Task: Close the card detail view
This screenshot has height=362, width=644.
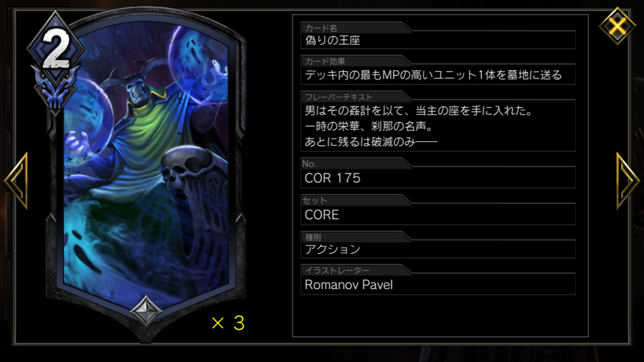Action: click(617, 25)
